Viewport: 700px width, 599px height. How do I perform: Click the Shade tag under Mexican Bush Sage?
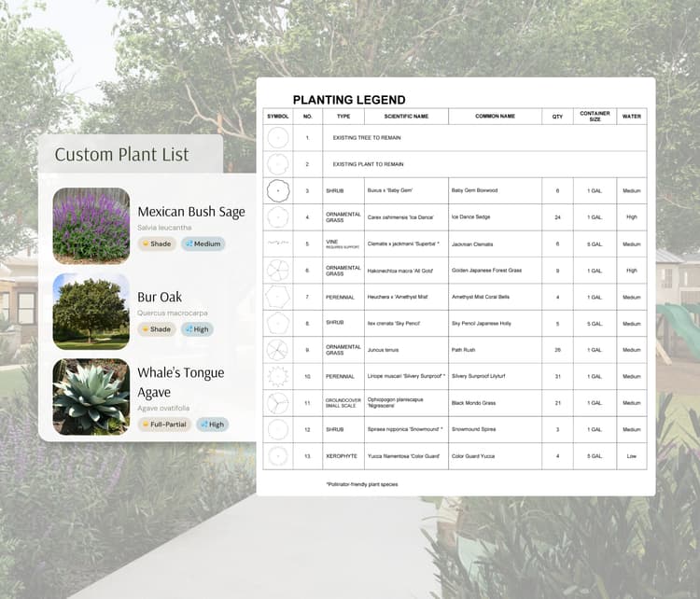(157, 244)
